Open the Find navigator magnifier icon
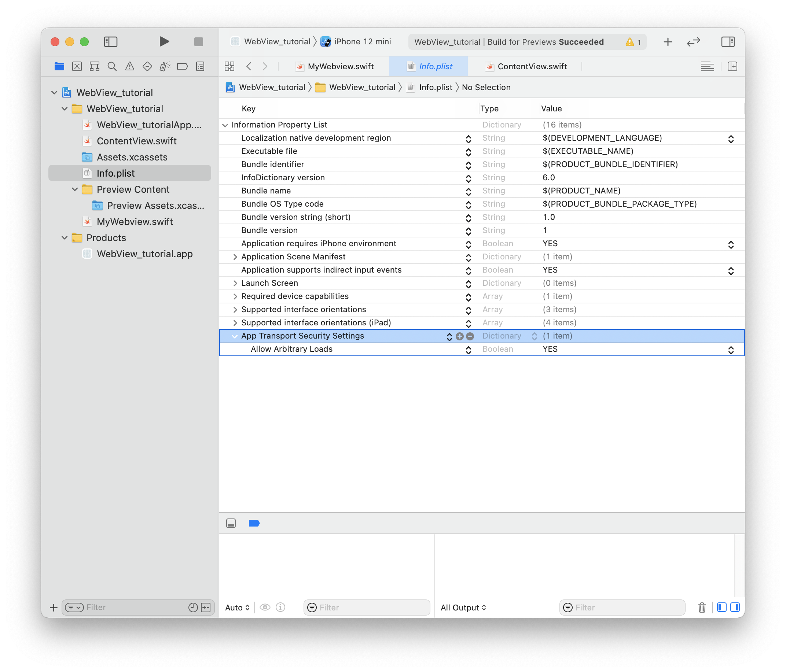786x672 pixels. (x=112, y=67)
